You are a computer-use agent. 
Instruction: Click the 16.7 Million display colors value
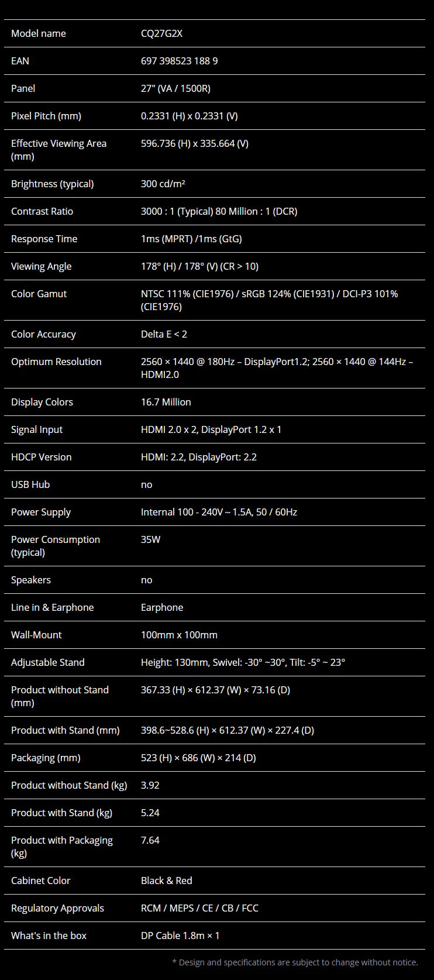pos(166,402)
